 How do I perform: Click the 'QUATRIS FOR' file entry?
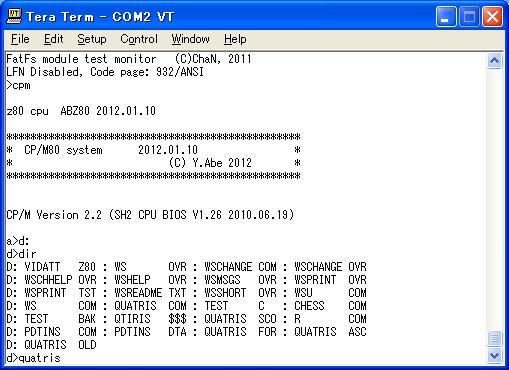(x=240, y=332)
